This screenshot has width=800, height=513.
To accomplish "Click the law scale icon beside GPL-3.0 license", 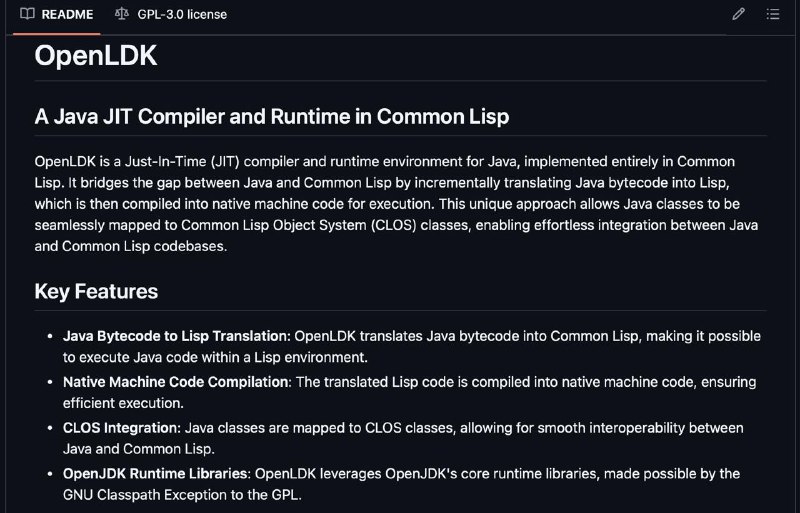I will [x=121, y=14].
